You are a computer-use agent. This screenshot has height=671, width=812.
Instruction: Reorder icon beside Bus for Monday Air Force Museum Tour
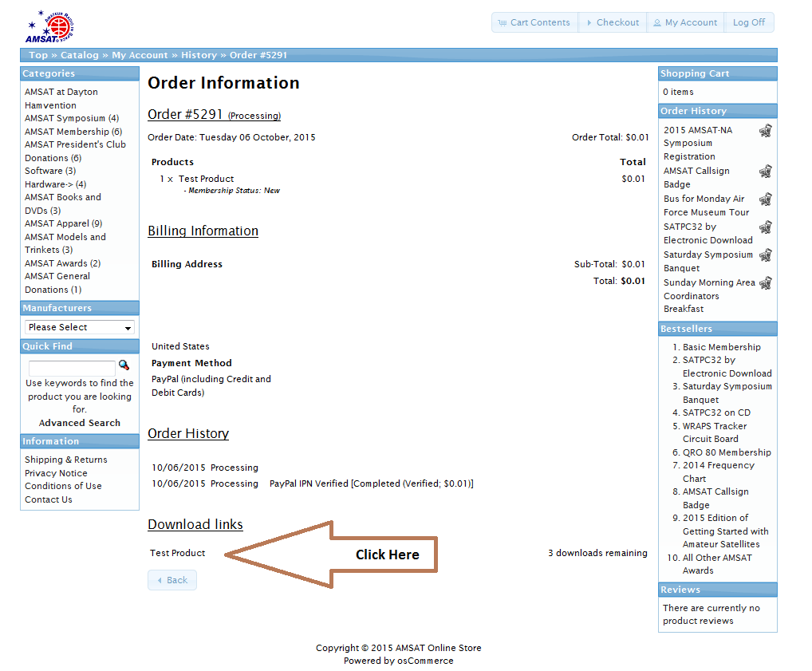[766, 199]
